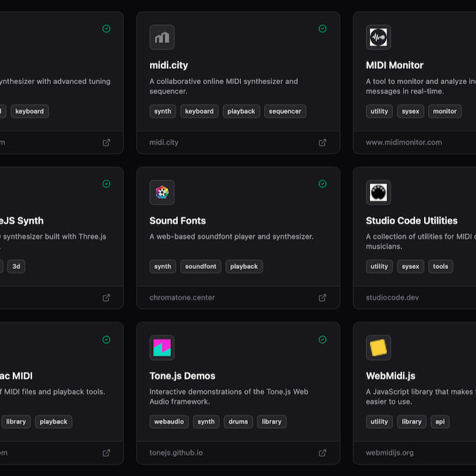Open external link icon on the ac MIDI card
The image size is (476, 476).
click(106, 453)
